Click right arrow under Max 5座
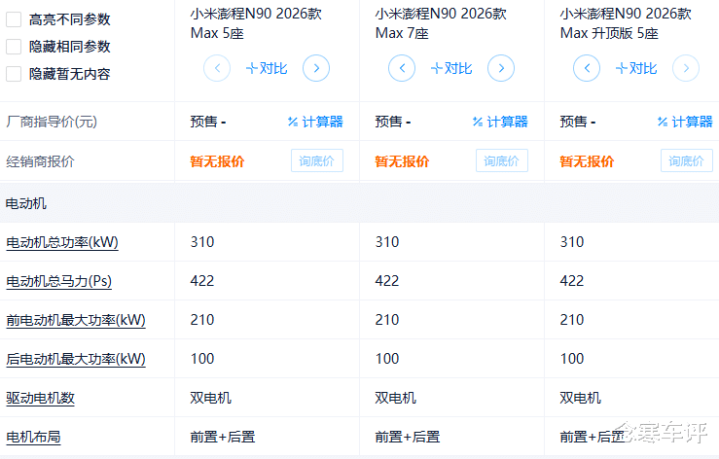The image size is (719, 459). pos(316,68)
